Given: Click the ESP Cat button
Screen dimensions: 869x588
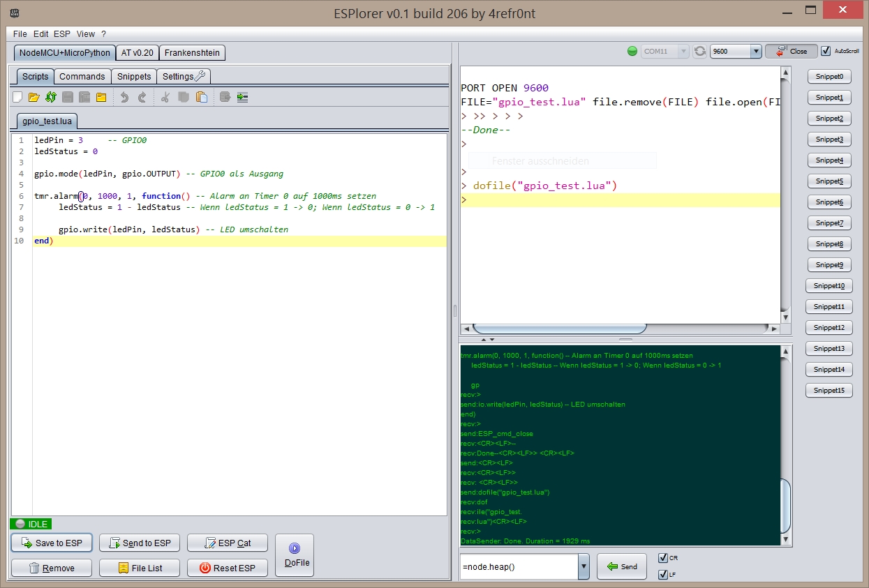Looking at the screenshot, I should 228,543.
